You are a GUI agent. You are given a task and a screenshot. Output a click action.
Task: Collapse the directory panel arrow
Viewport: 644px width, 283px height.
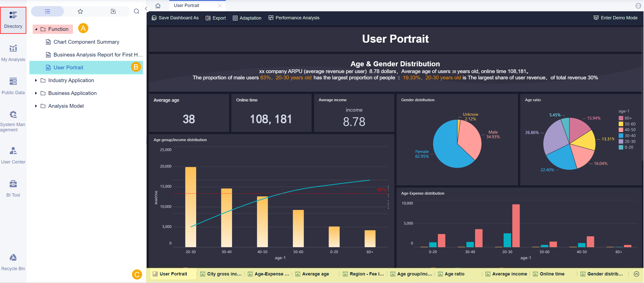[x=146, y=9]
